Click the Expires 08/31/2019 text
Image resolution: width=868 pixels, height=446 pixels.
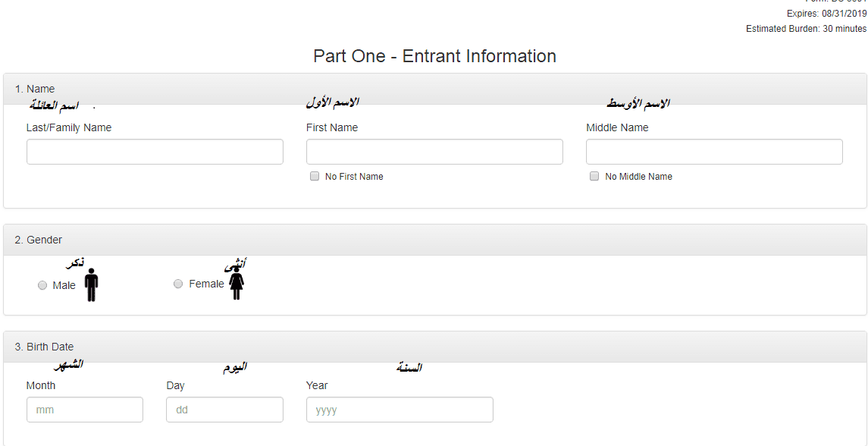click(x=827, y=14)
